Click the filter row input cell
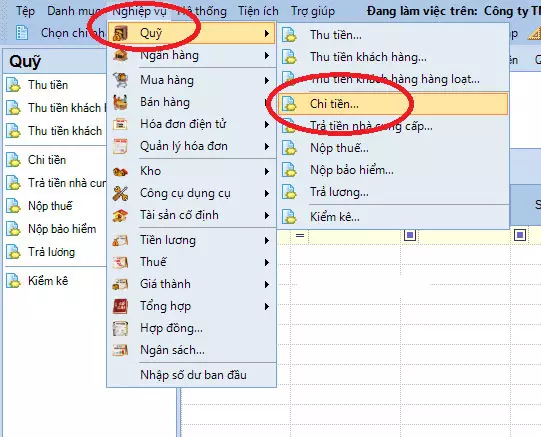The image size is (541, 437). (x=355, y=236)
